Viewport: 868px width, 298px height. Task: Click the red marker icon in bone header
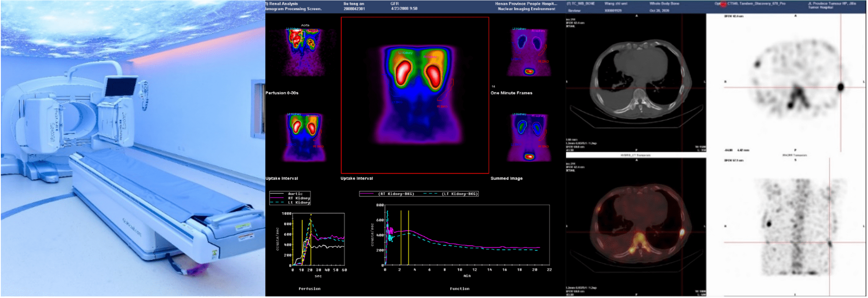[723, 4]
